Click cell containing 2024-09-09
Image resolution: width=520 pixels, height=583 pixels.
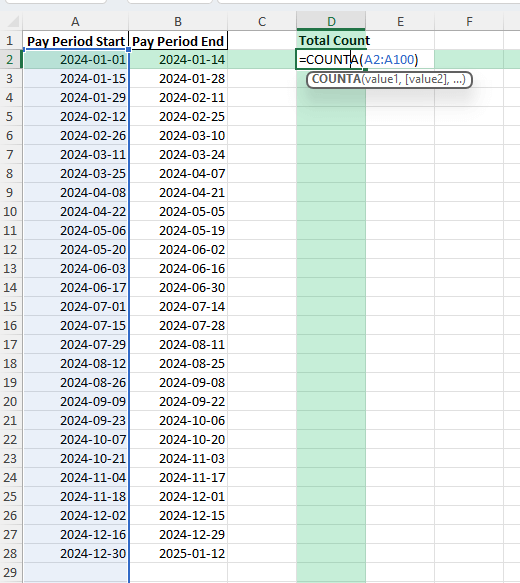75,401
